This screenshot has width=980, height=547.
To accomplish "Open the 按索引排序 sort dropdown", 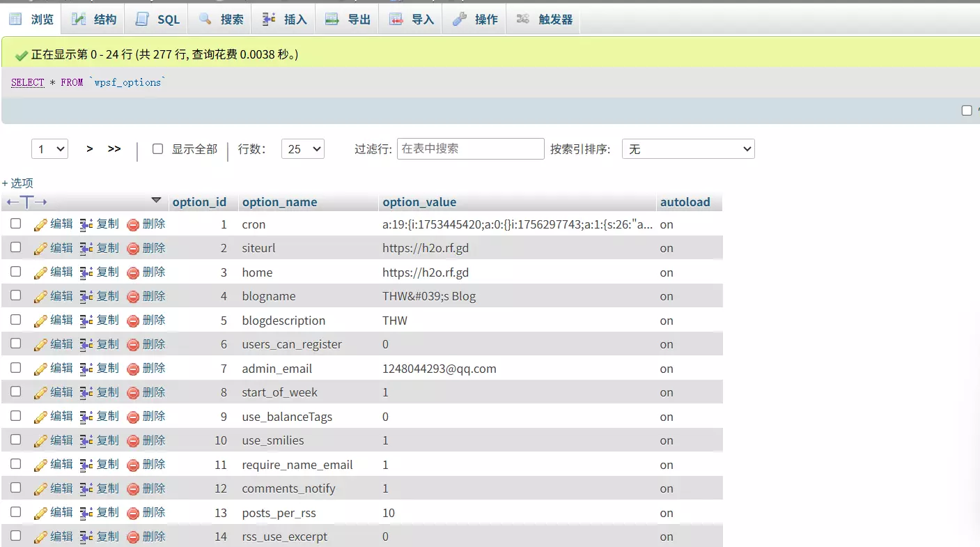I will click(687, 148).
